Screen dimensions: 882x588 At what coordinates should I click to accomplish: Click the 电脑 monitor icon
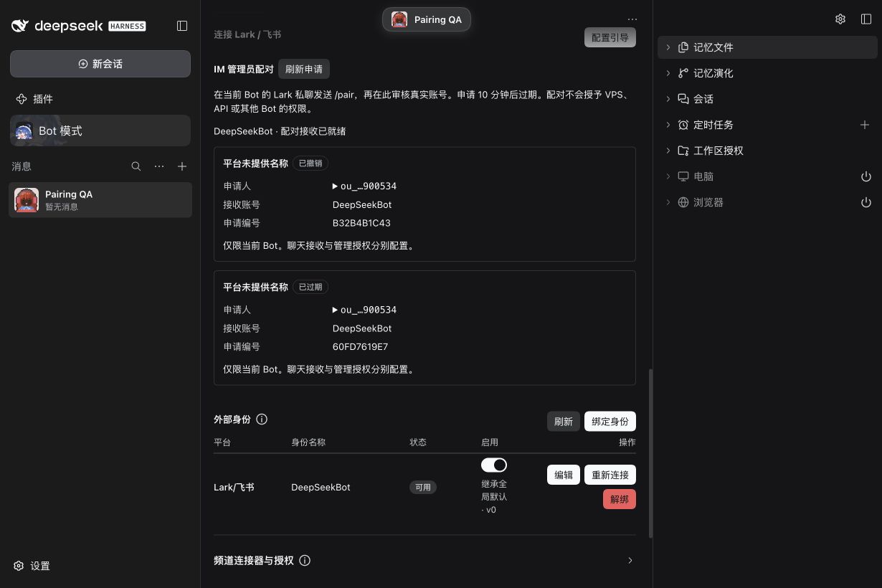point(683,176)
